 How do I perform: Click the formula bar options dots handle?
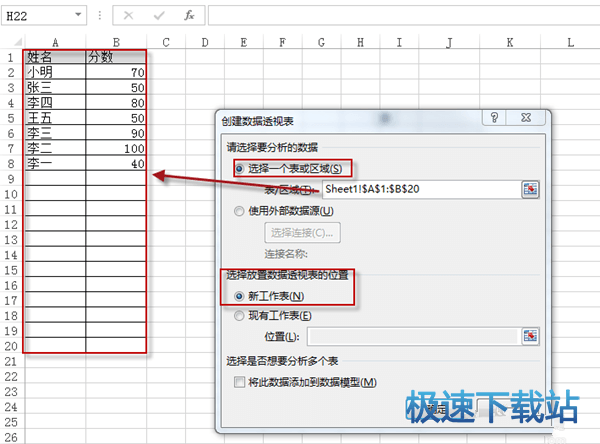[x=100, y=15]
